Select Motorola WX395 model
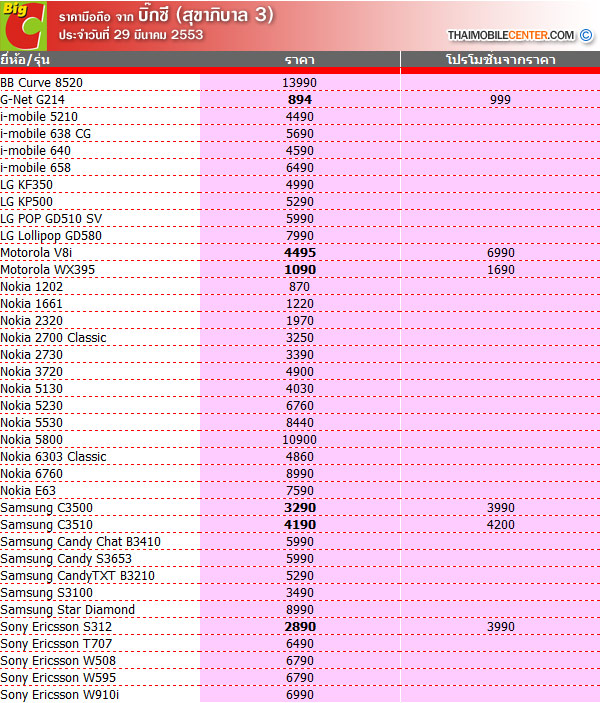600x703 pixels. coord(48,270)
